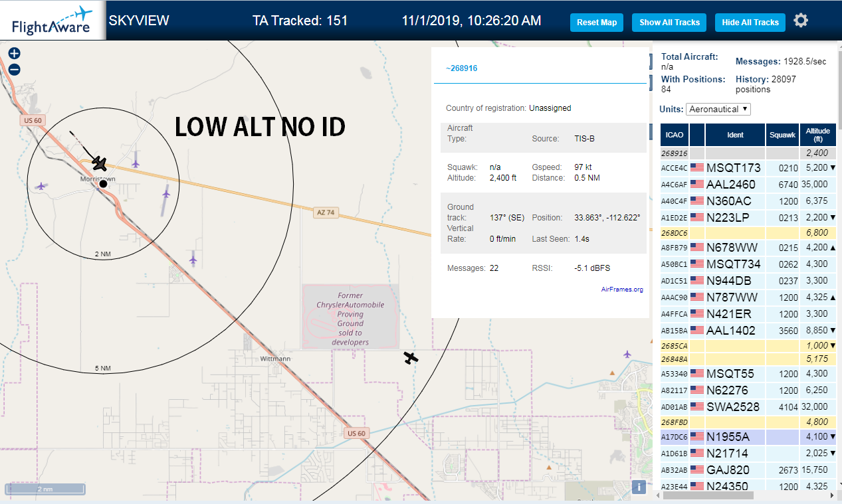Viewport: 842px width, 504px height.
Task: Click the black site marker dot at Morristown
Action: pos(103,184)
